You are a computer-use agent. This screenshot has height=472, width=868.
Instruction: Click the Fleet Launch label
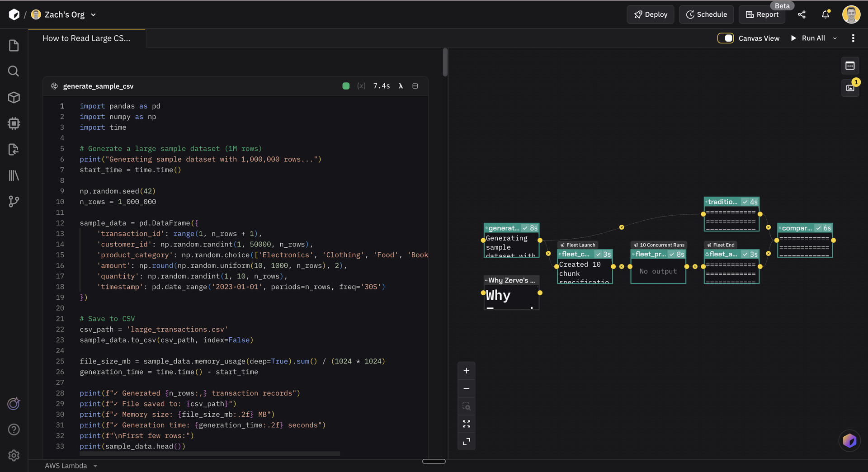click(x=578, y=245)
